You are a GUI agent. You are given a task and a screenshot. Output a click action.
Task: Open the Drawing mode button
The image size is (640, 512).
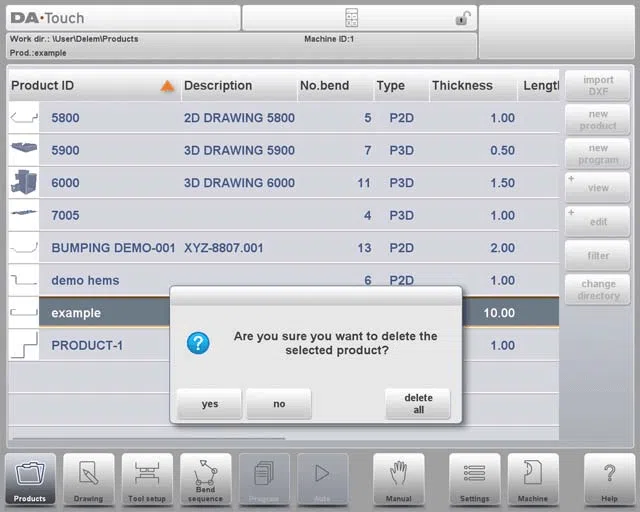pyautogui.click(x=89, y=479)
